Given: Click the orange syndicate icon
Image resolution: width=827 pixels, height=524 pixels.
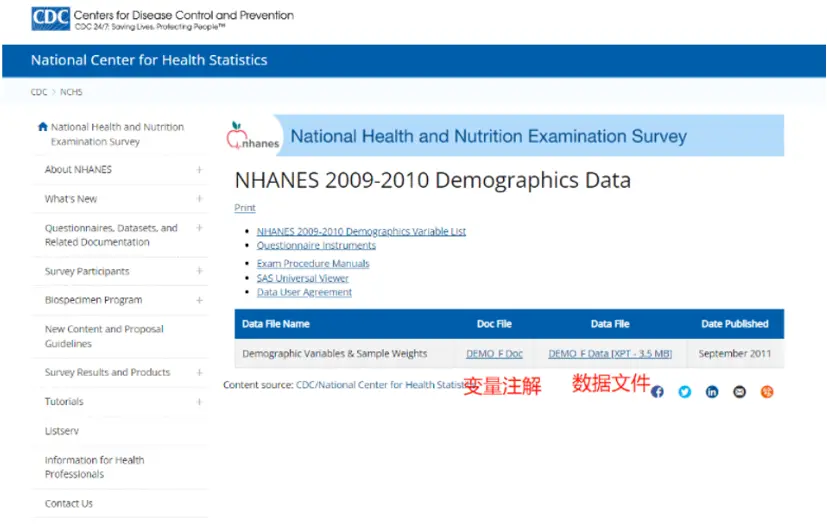Looking at the screenshot, I should [x=767, y=392].
